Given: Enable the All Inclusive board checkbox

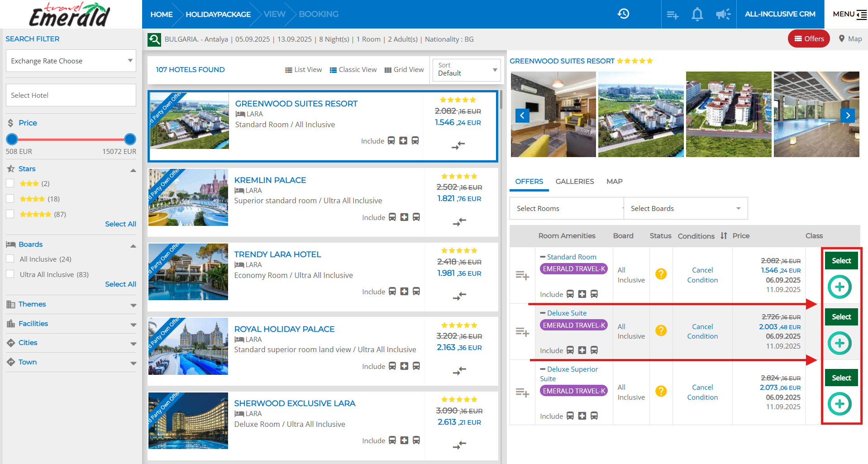Looking at the screenshot, I should point(10,259).
